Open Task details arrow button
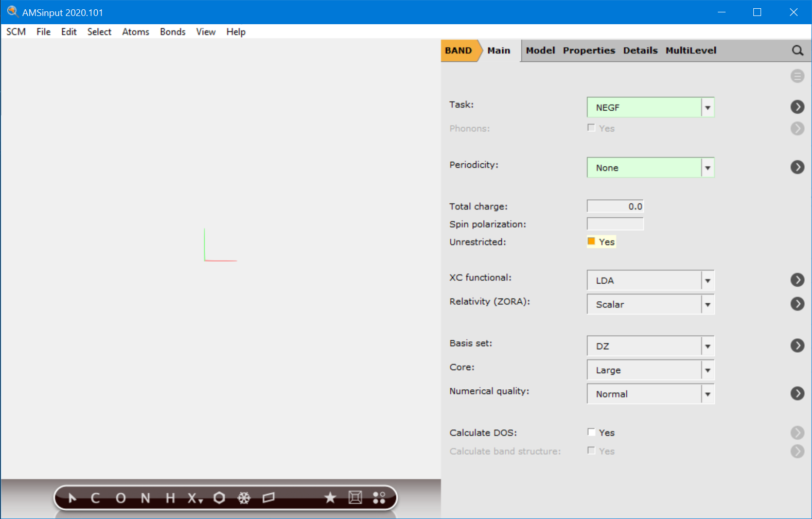 pyautogui.click(x=798, y=107)
